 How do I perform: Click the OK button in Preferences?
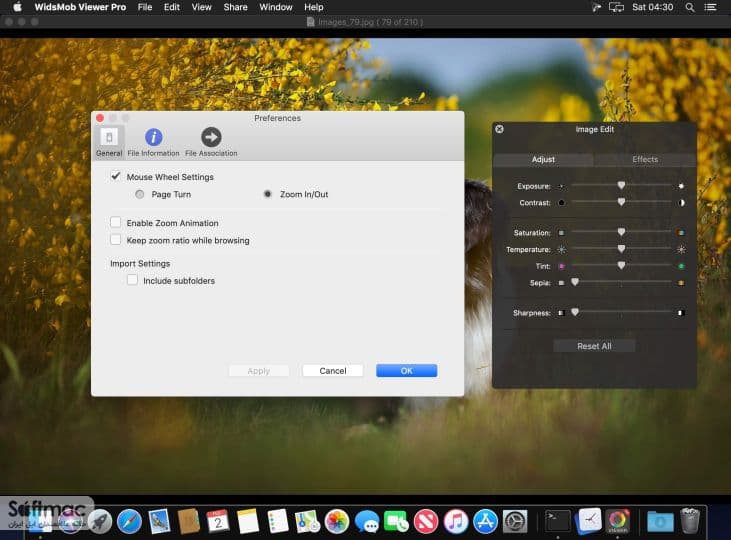(407, 371)
